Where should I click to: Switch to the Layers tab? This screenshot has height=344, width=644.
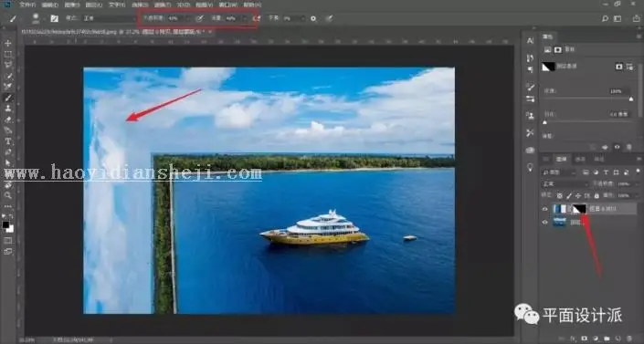tap(561, 159)
